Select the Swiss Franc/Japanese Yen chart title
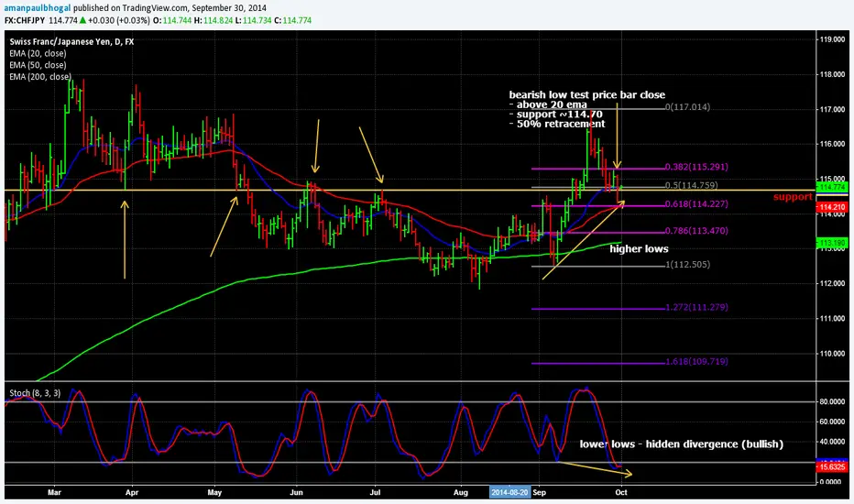This screenshot has width=854, height=504. [71, 42]
